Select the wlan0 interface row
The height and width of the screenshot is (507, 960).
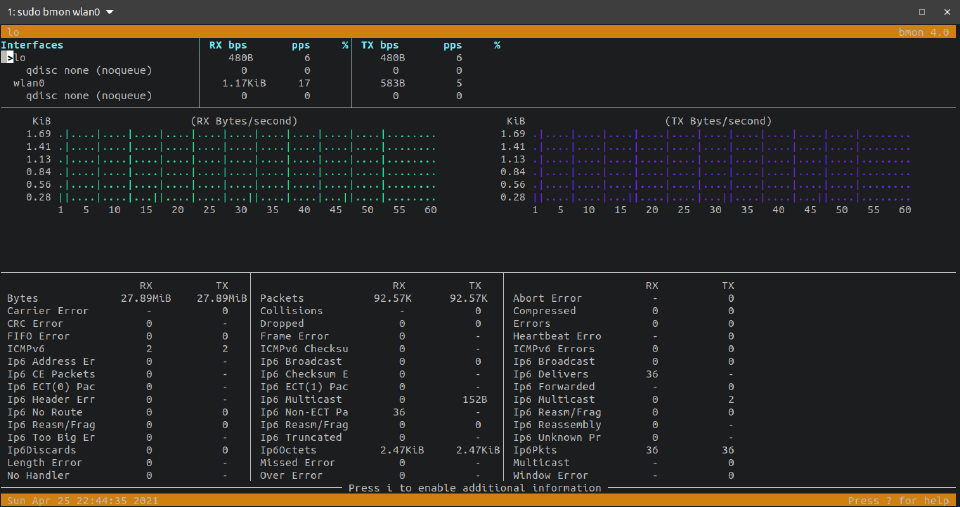(29, 84)
